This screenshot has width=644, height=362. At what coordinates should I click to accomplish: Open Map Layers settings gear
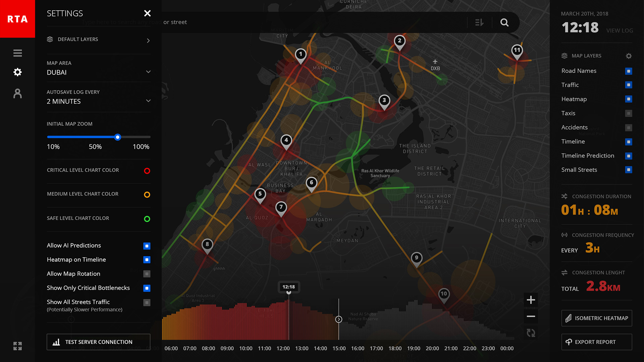click(x=629, y=56)
